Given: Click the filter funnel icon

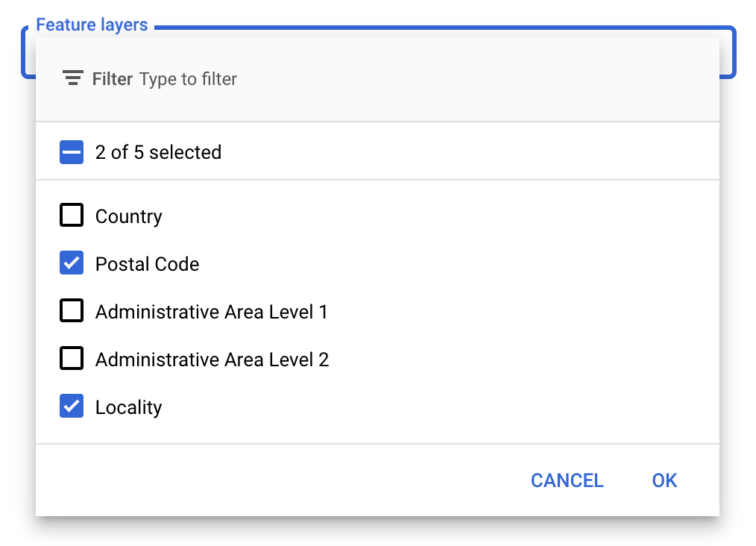Looking at the screenshot, I should [72, 78].
